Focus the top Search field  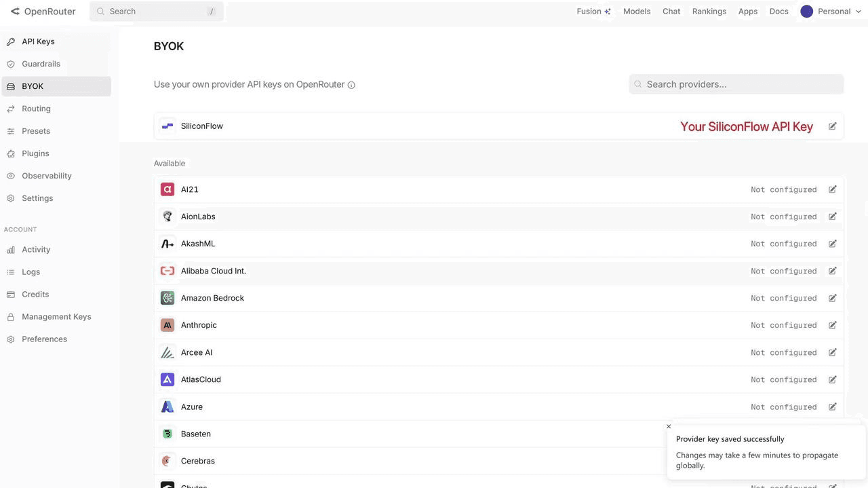(157, 12)
